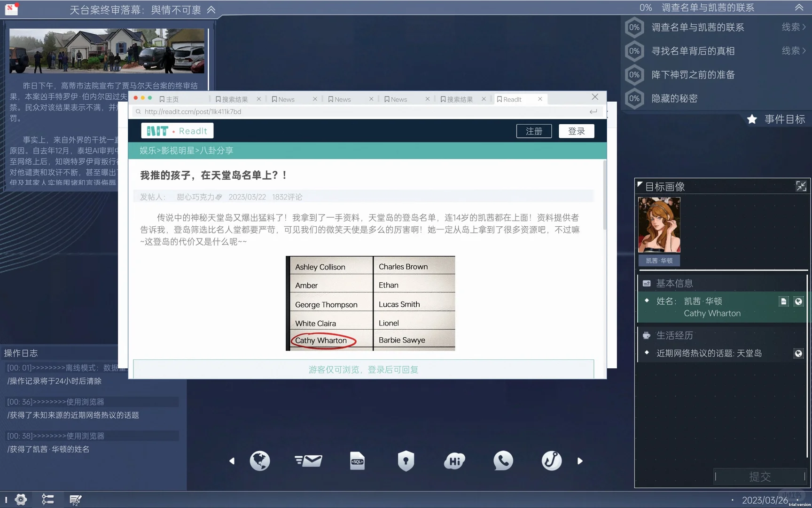This screenshot has height=508, width=812.
Task: Click the 0% hexagon beside 降下神罚之前的准备
Action: (634, 75)
